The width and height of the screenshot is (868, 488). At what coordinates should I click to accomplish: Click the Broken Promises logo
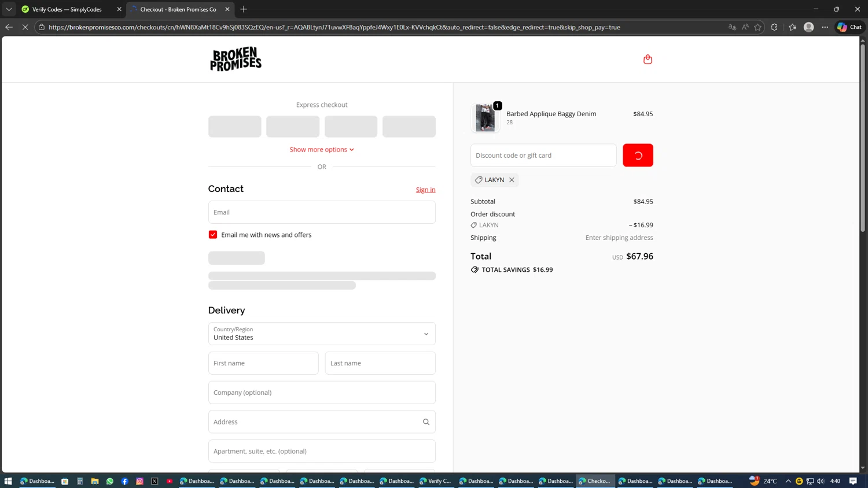coord(236,59)
